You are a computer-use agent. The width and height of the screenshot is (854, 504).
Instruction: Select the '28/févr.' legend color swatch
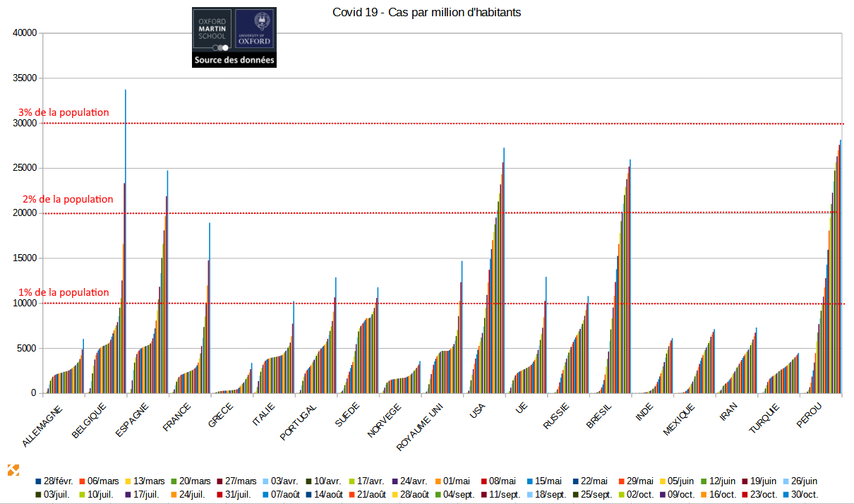(38, 481)
